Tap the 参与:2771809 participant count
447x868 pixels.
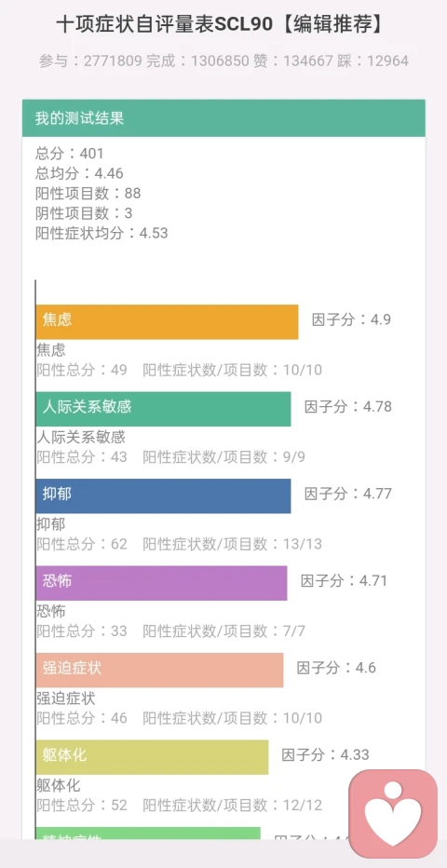click(90, 61)
